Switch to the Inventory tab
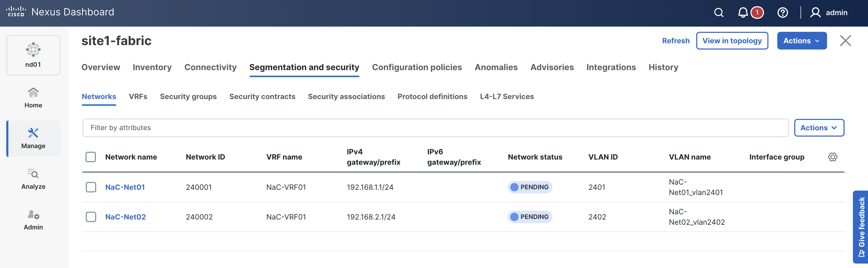868x268 pixels. point(152,67)
